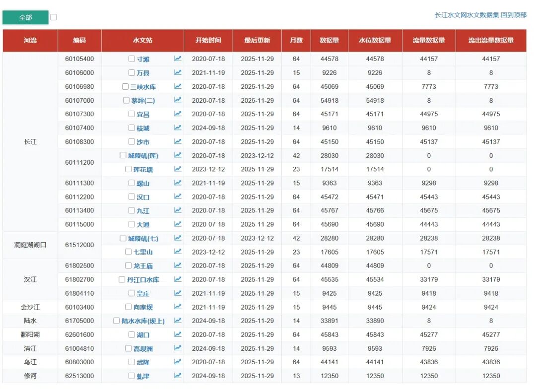The height and width of the screenshot is (392, 536).
Task: Open the chart icon for 陆水水库(坝上)
Action: [x=177, y=320]
